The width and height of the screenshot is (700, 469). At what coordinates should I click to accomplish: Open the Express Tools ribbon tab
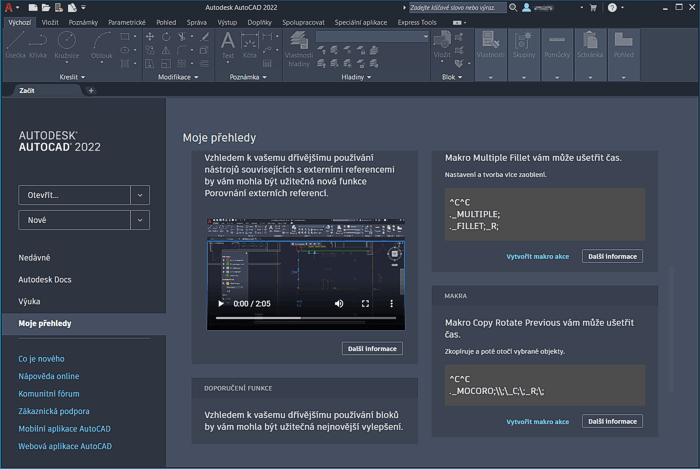(x=417, y=22)
